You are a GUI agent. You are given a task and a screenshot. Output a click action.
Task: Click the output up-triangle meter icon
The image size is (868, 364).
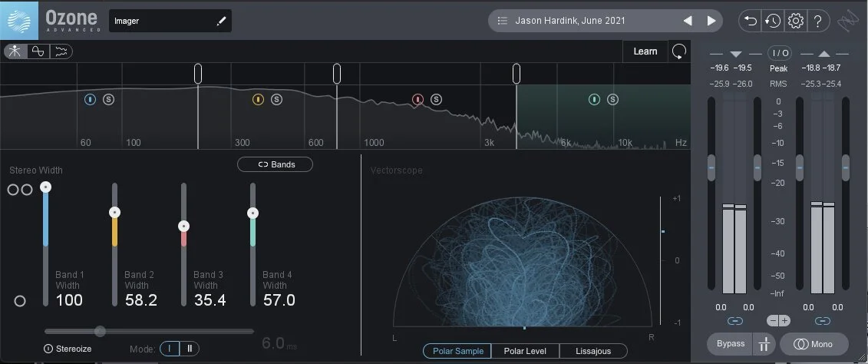tap(824, 54)
